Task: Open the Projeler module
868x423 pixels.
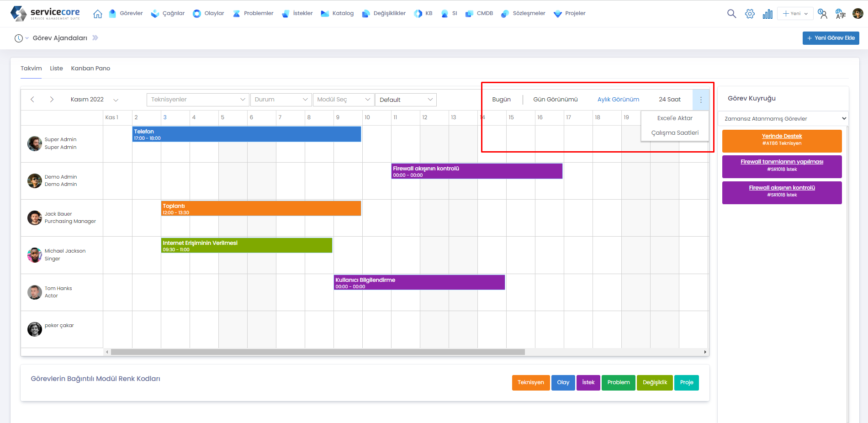Action: [570, 13]
